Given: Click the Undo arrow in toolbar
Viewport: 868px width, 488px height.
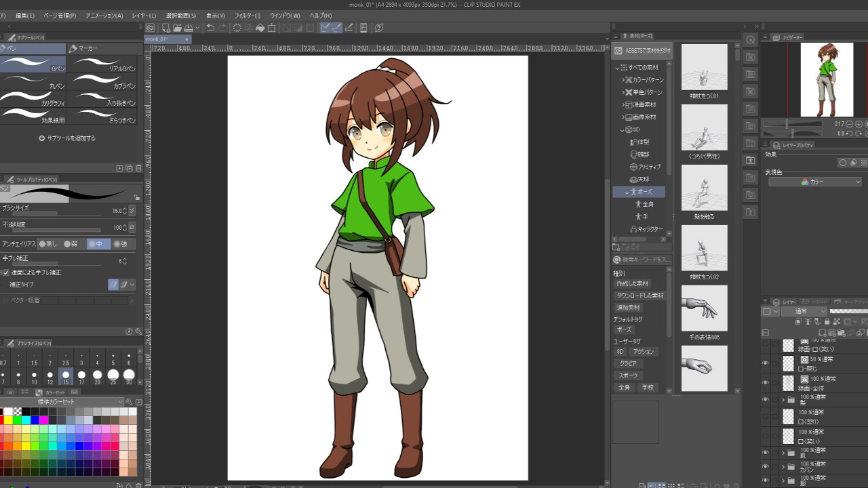Looking at the screenshot, I should [210, 28].
